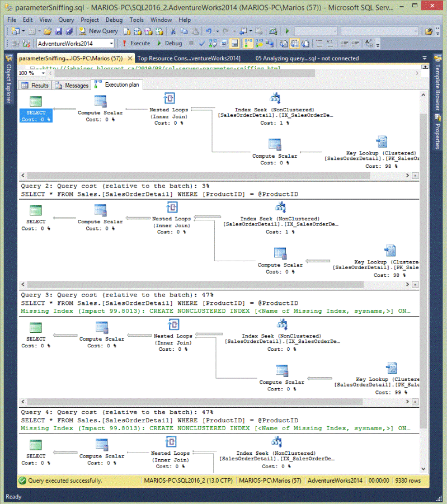This screenshot has height=504, width=447.
Task: Click the Execute button
Action: coord(137,43)
